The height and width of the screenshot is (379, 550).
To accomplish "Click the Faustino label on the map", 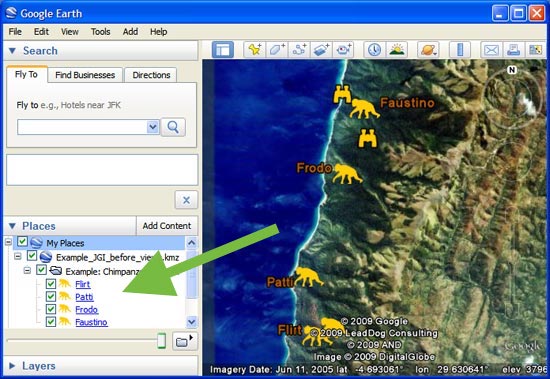I will [407, 103].
